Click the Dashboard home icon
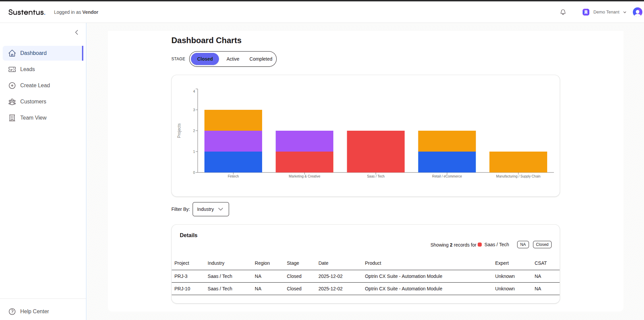The image size is (644, 320). (12, 53)
